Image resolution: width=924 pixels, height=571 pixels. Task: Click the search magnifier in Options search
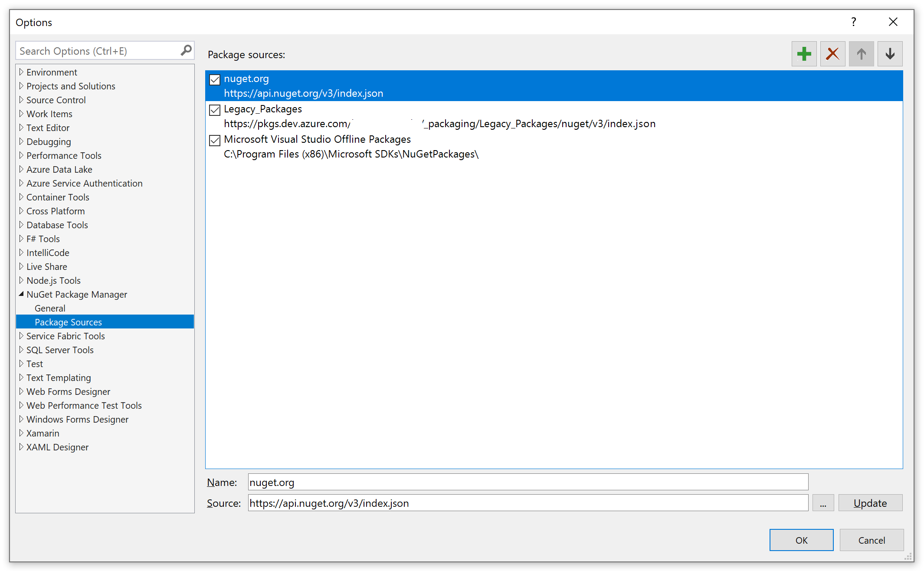click(x=186, y=50)
